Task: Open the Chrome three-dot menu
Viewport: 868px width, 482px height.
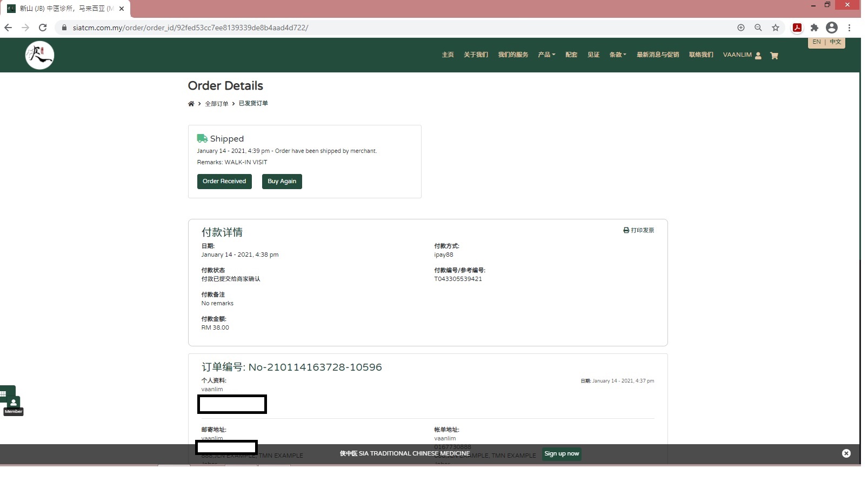Action: tap(850, 28)
